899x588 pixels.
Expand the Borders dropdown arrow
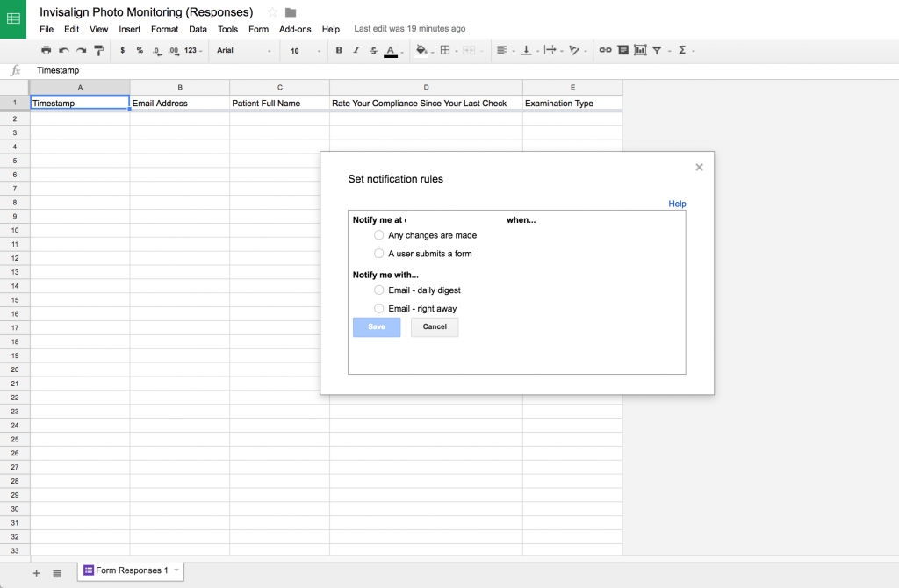pos(457,51)
